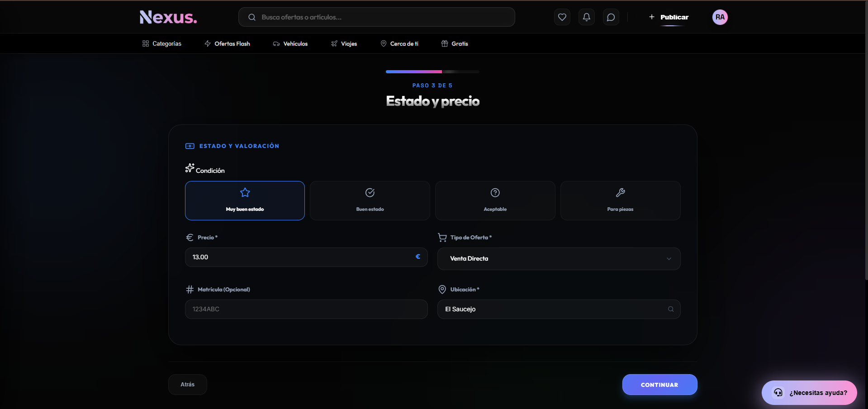Click the euro symbol inside price field
The height and width of the screenshot is (409, 868).
pos(418,257)
